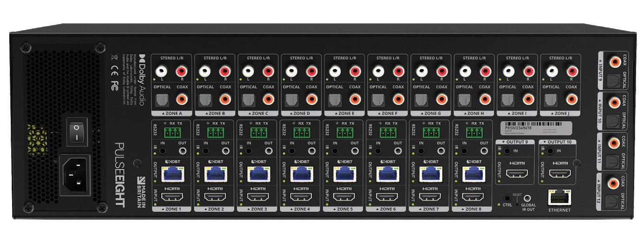644x236 pixels.
Task: Flip the power rocker switch
Action: pos(77,131)
